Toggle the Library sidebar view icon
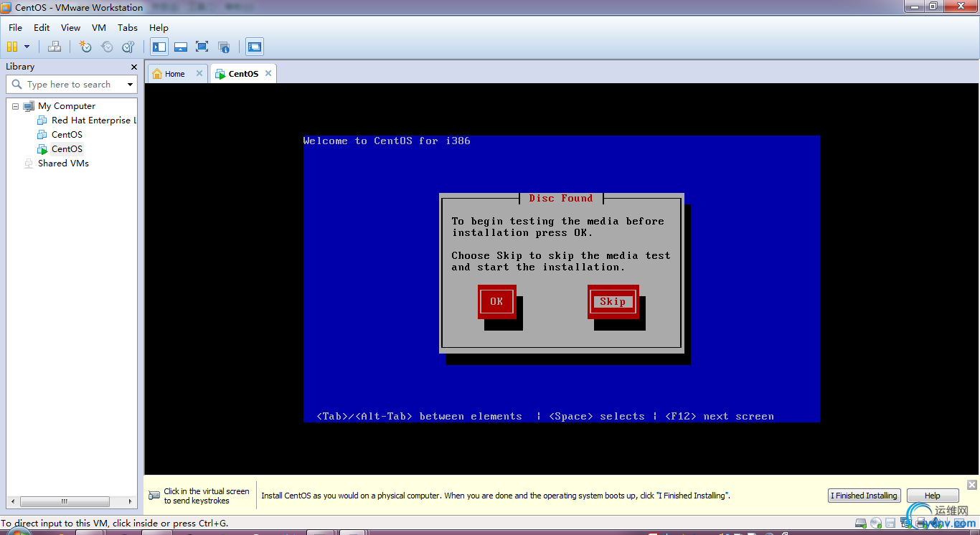980x535 pixels. point(159,47)
